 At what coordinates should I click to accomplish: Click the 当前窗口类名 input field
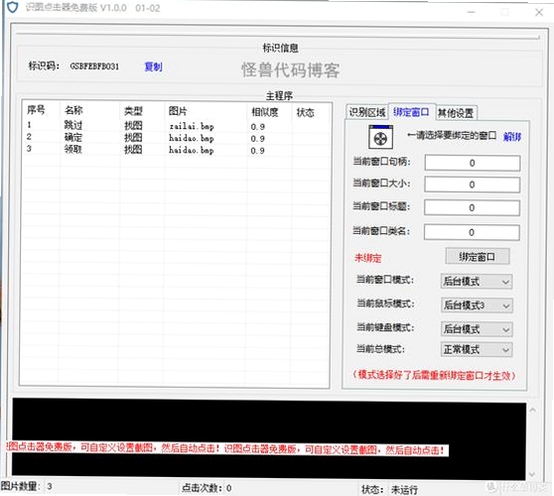click(x=472, y=232)
